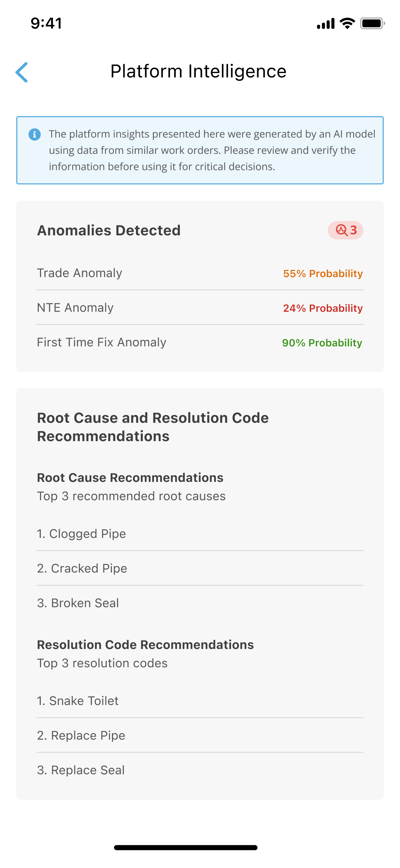The image size is (400, 868).
Task: Tap the 90% Probability label
Action: point(322,343)
